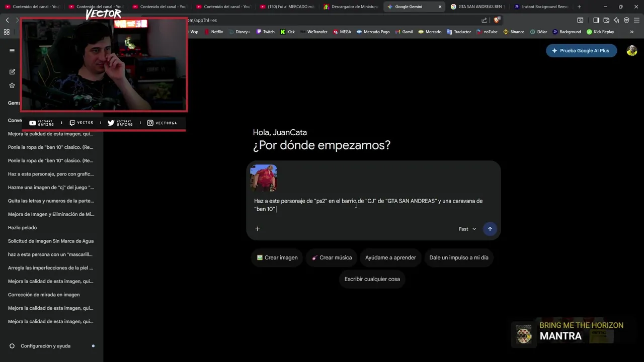Open Brave Shields lion icon
Viewport: 644px width, 362px height.
click(x=497, y=20)
